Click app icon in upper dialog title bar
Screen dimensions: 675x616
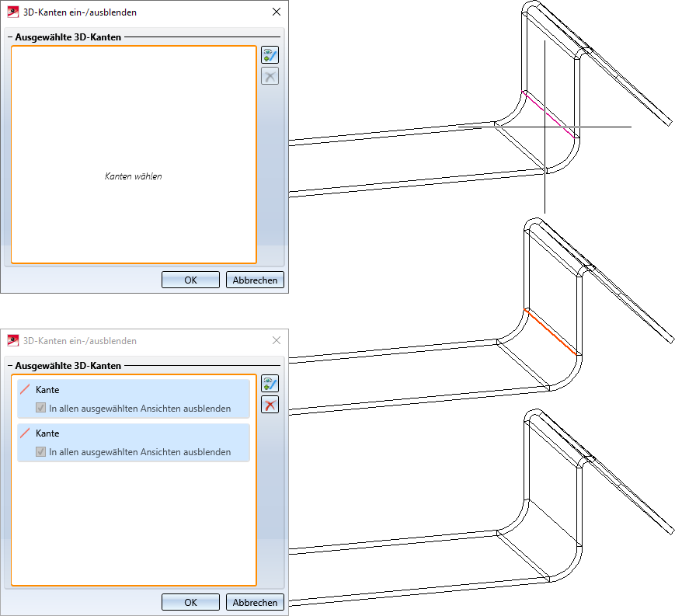(x=12, y=12)
